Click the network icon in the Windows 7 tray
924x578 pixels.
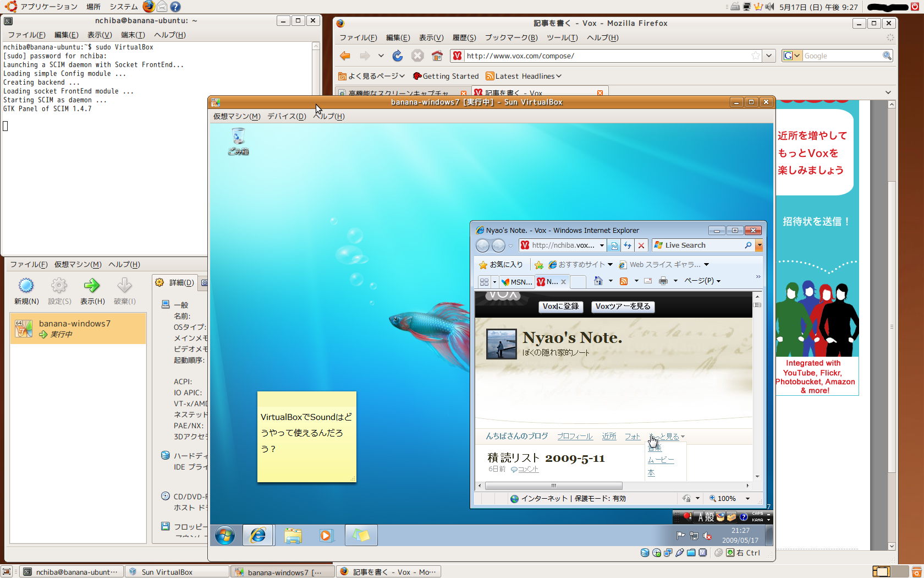point(694,536)
